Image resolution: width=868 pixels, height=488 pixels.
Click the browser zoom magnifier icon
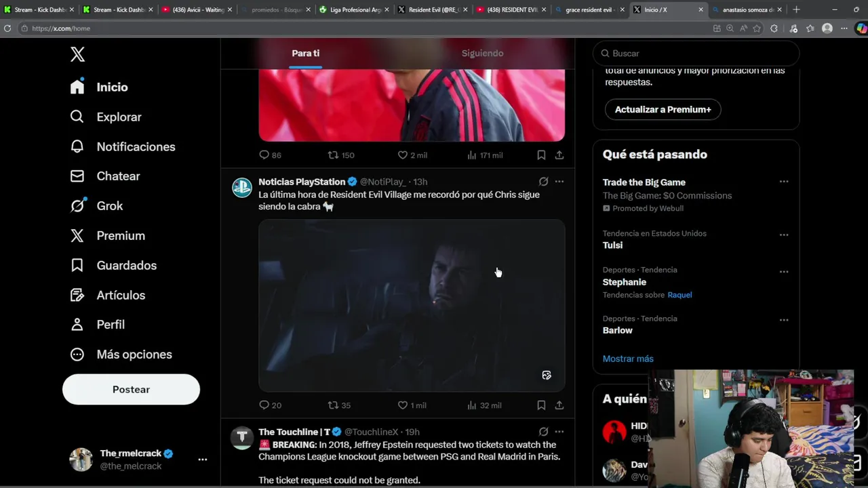(730, 28)
